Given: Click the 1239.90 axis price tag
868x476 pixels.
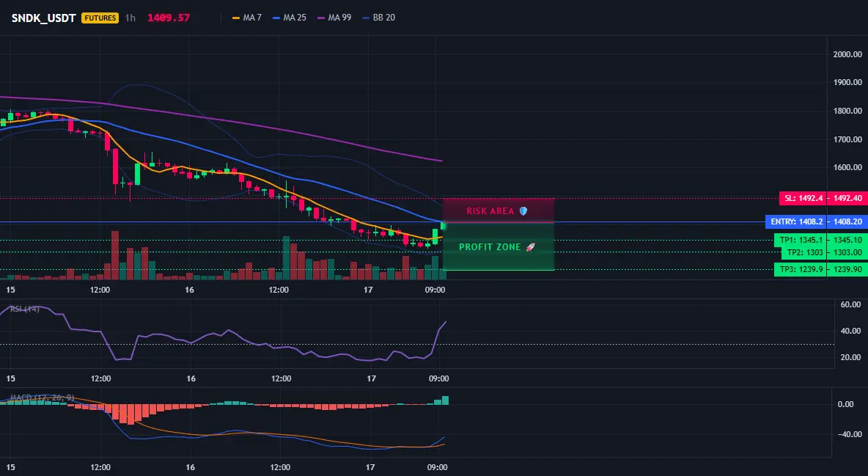Looking at the screenshot, I should point(847,269).
